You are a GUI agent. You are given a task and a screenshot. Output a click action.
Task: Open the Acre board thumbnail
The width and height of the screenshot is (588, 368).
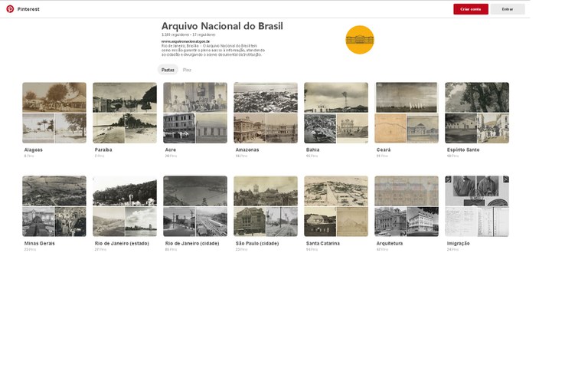[x=195, y=113]
